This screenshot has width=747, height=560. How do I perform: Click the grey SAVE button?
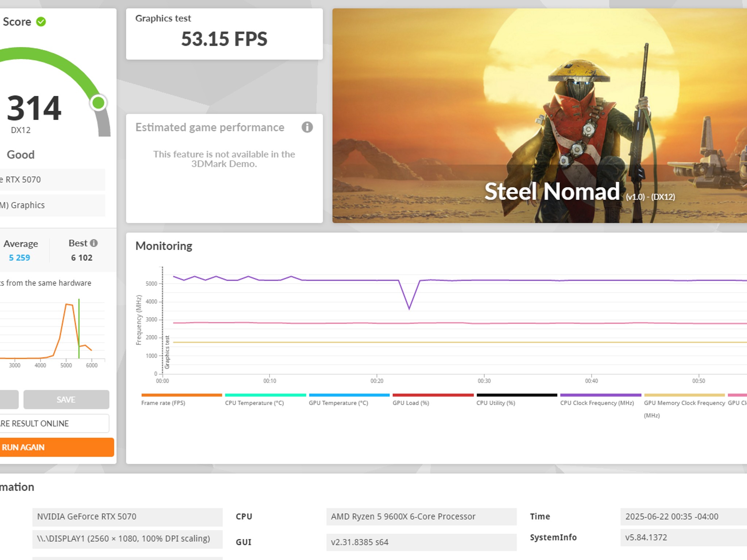[x=66, y=400]
